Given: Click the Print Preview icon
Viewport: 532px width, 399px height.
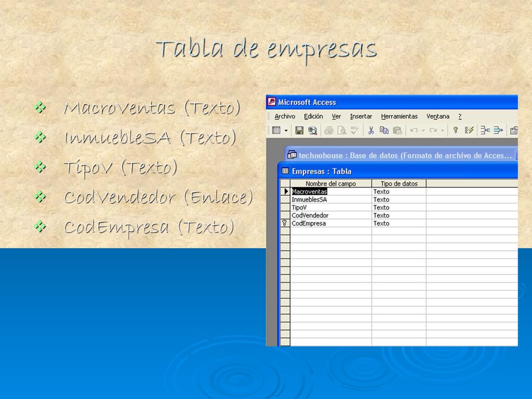Looking at the screenshot, I should tap(342, 130).
